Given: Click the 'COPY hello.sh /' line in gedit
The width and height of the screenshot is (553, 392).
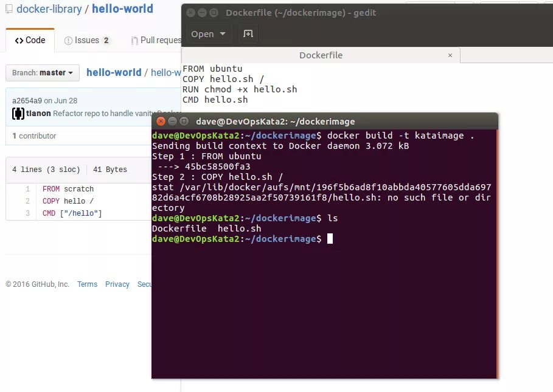Looking at the screenshot, I should [223, 79].
